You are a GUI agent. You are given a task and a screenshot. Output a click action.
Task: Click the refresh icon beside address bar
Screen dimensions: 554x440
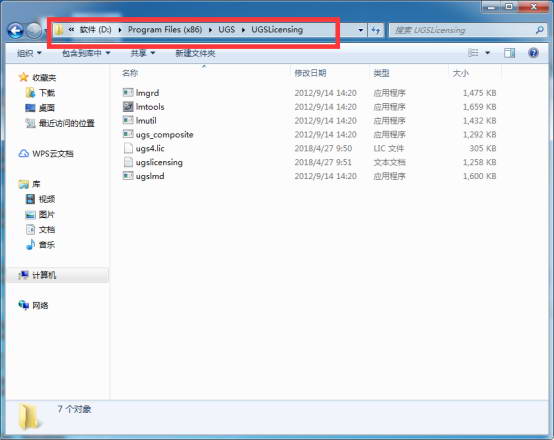(x=376, y=30)
